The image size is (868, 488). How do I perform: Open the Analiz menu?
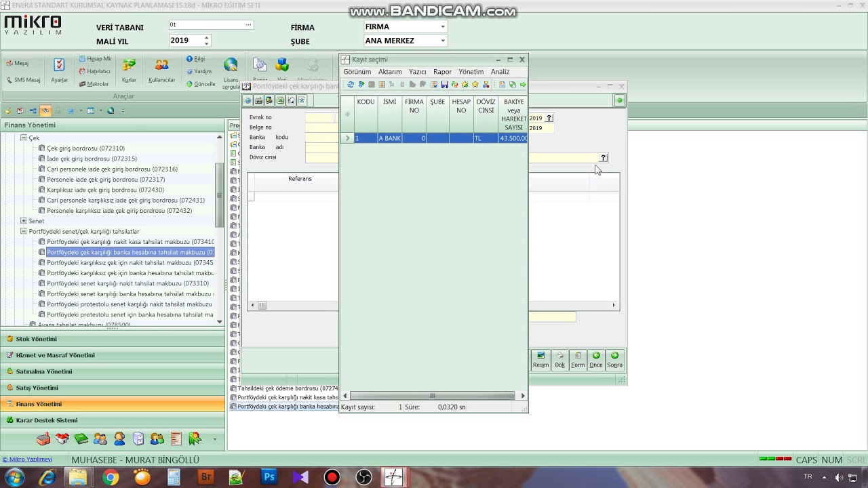[x=500, y=72]
